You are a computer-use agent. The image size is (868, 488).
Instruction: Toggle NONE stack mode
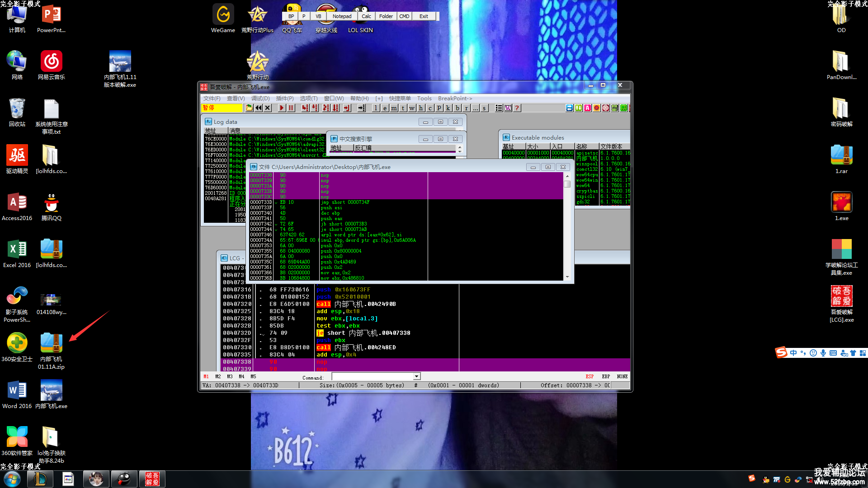(x=622, y=376)
